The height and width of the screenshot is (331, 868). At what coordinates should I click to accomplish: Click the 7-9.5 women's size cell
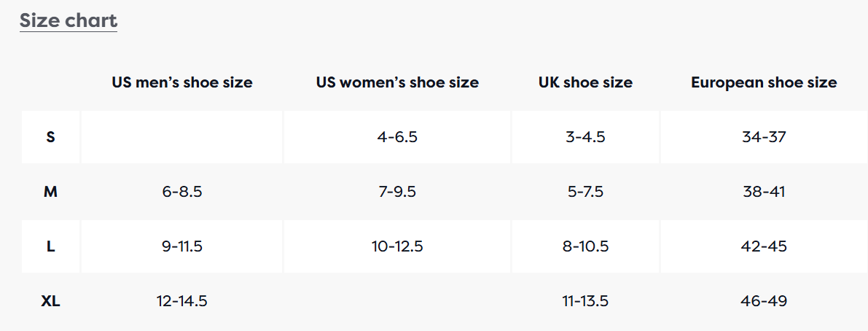[x=397, y=192]
